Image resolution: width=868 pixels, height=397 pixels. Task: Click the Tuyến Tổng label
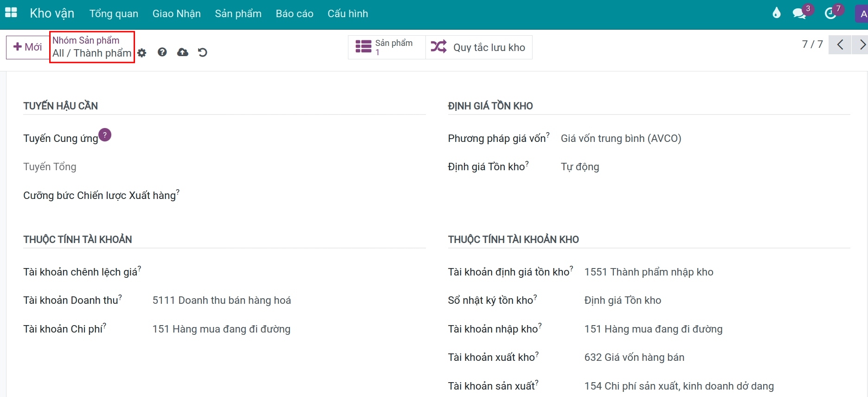[50, 167]
